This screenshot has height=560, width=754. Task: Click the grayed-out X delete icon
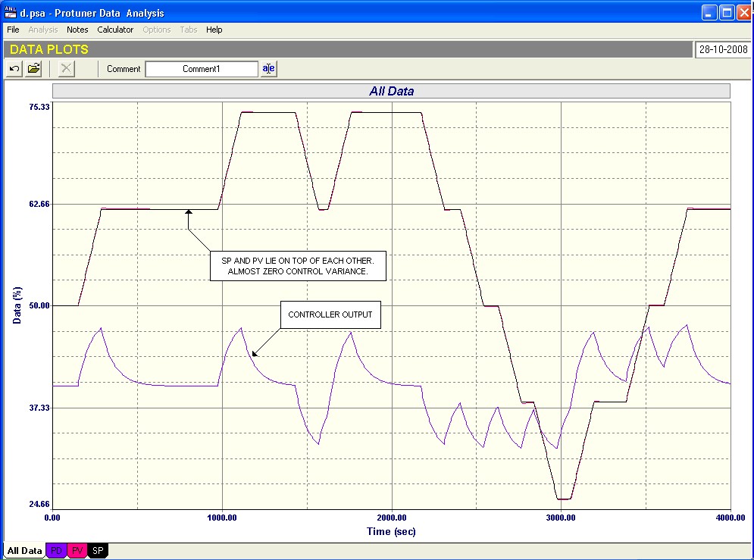tap(67, 69)
